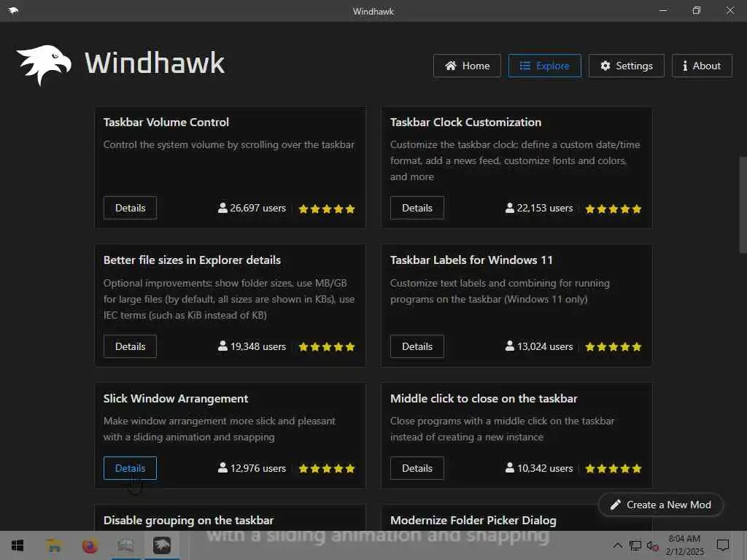Image resolution: width=747 pixels, height=560 pixels.
Task: Open the taskbar clock and date
Action: point(684,545)
